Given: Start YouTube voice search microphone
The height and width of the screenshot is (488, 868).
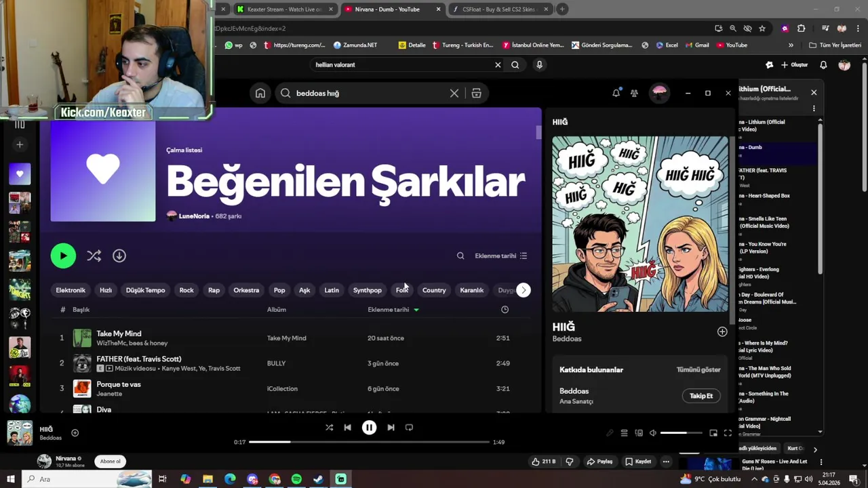Looking at the screenshot, I should (539, 65).
